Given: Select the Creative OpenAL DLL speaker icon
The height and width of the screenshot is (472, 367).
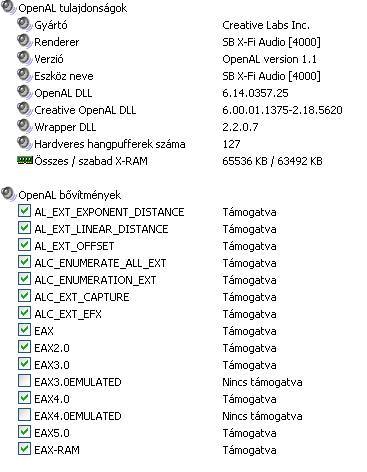Looking at the screenshot, I should 24,109.
